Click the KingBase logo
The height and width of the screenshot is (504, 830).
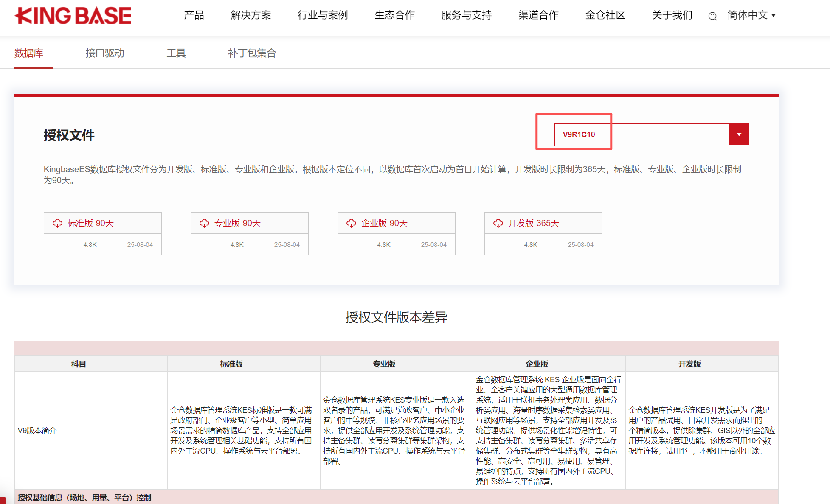[x=73, y=16]
